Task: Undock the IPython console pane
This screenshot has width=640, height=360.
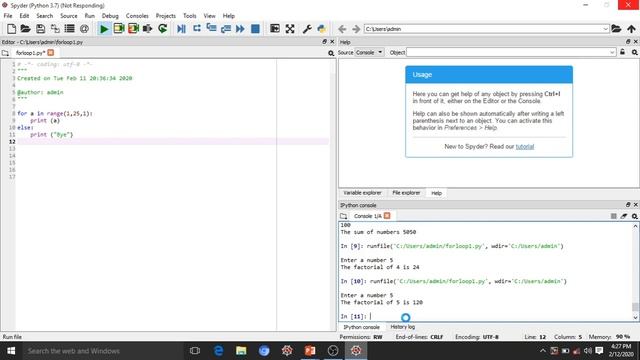Action: tap(628, 204)
